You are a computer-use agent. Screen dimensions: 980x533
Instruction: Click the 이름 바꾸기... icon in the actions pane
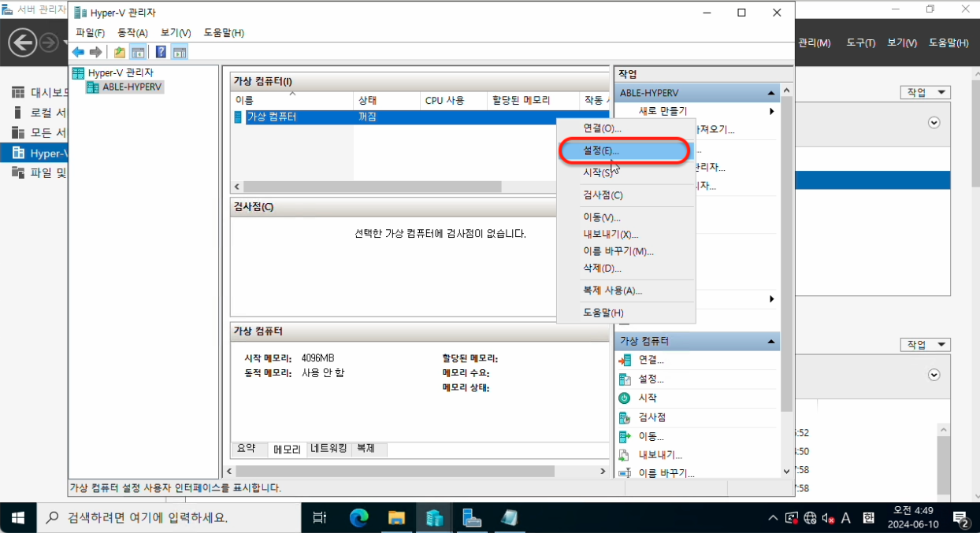(x=625, y=473)
